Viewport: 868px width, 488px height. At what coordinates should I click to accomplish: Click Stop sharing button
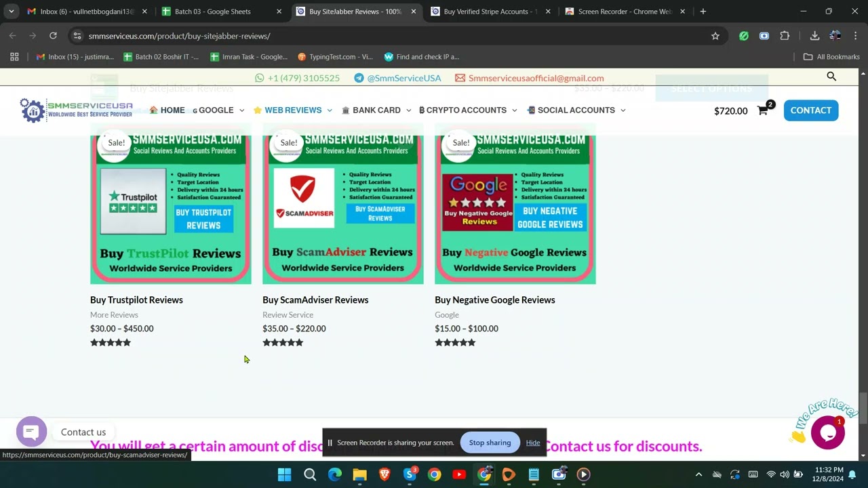(490, 443)
